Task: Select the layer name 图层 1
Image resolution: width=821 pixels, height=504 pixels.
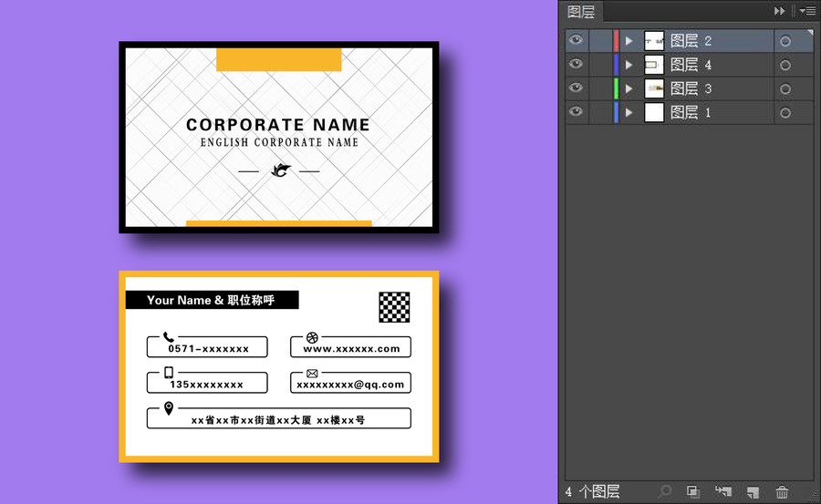Action: pos(691,112)
